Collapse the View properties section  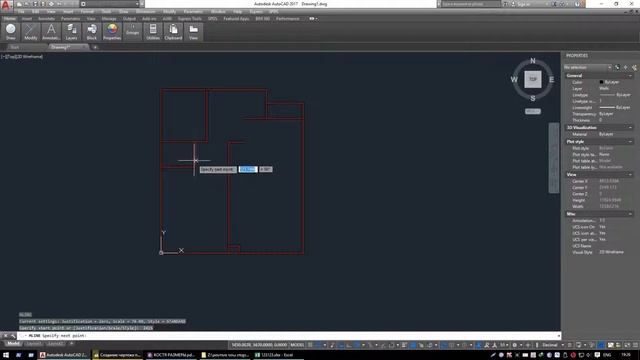point(630,175)
